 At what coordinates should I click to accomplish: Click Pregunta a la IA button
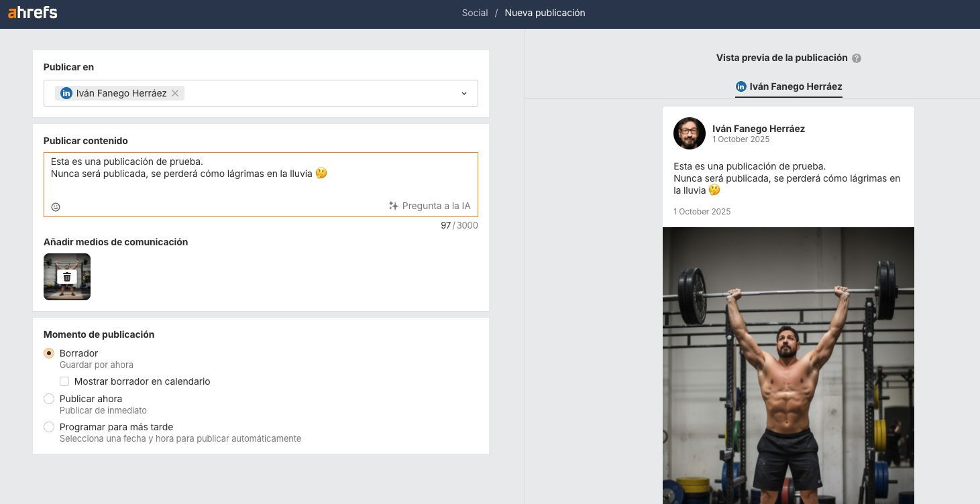pos(436,206)
